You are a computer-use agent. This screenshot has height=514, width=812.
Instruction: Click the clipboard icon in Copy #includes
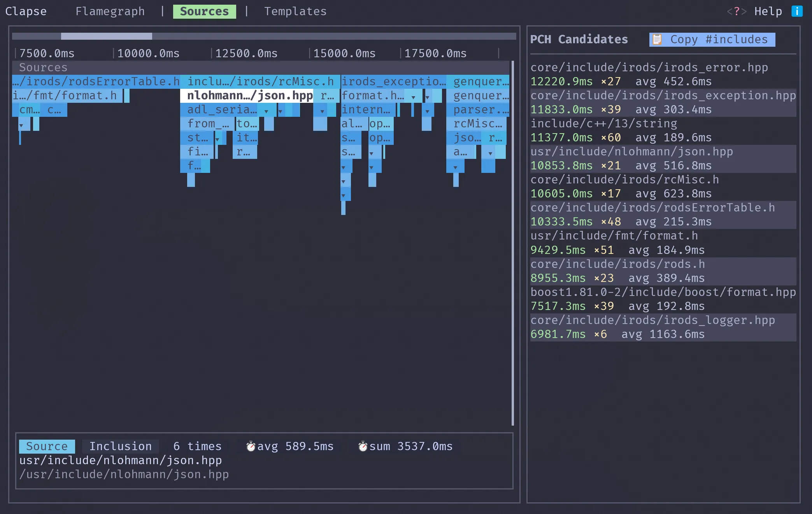pos(657,39)
